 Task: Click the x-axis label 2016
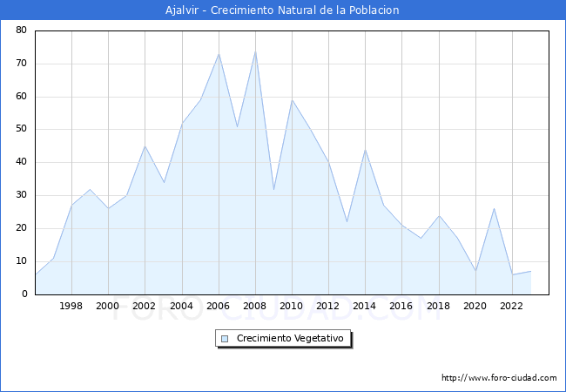click(401, 306)
